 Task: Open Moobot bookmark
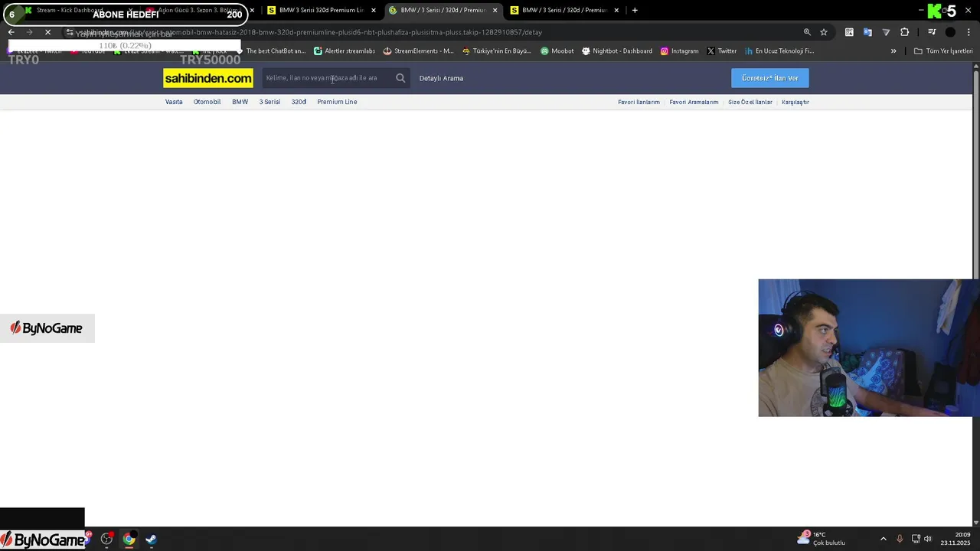tap(557, 51)
